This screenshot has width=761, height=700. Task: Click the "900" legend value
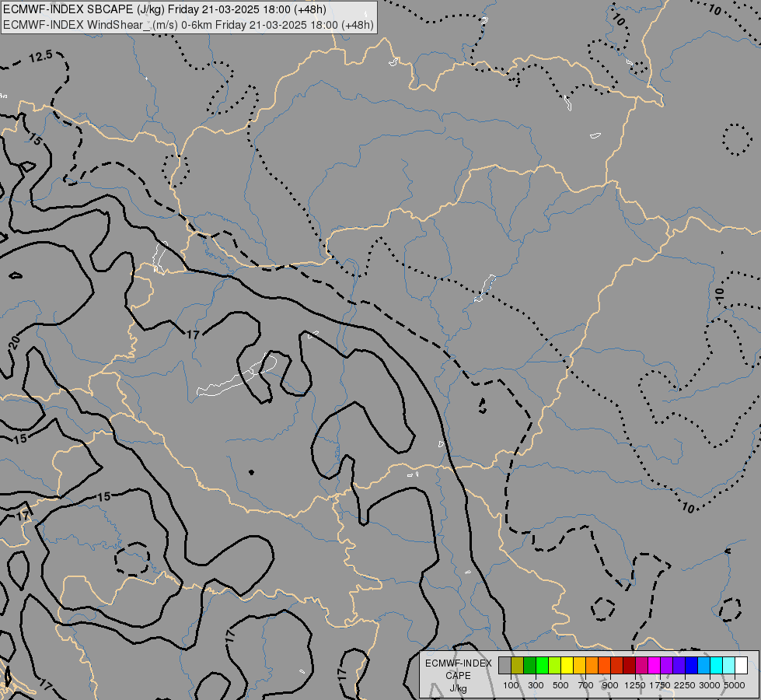coord(610,685)
